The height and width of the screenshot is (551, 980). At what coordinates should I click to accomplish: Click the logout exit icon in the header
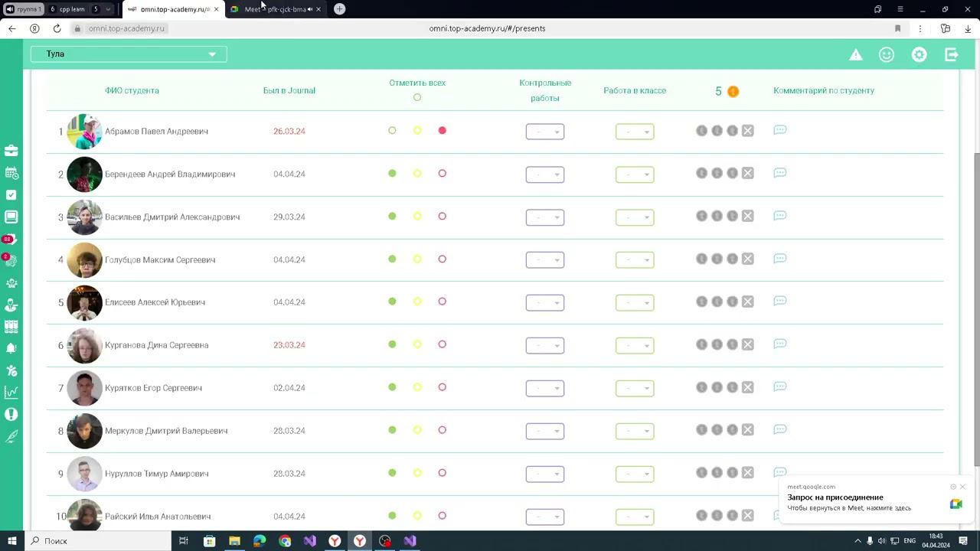click(x=952, y=54)
